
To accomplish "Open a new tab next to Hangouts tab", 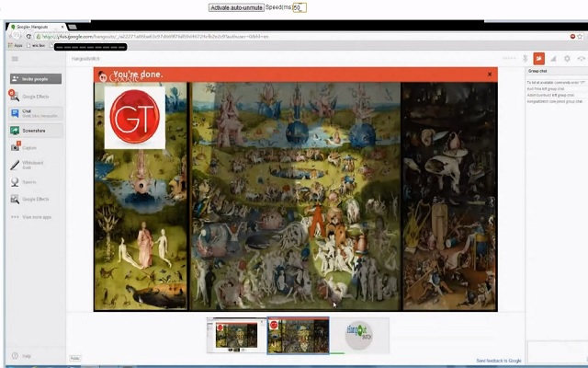I will [73, 27].
